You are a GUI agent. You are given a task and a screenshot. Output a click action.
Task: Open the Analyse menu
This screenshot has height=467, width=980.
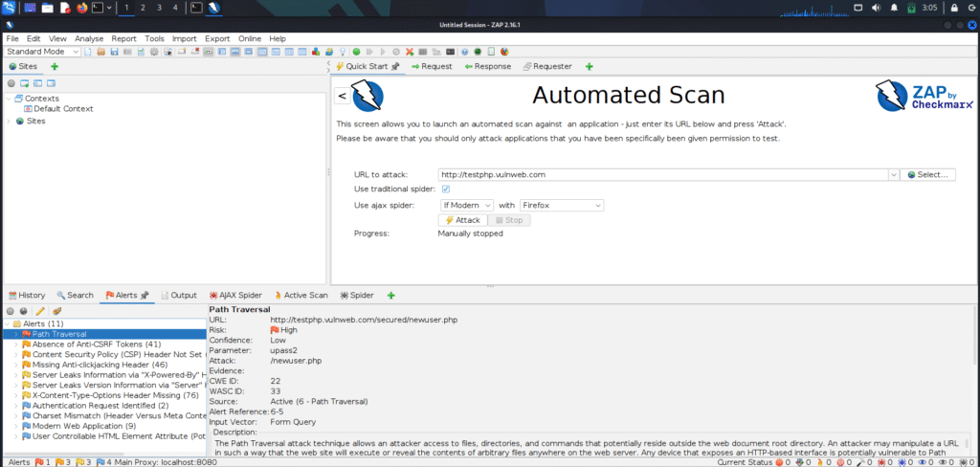89,38
